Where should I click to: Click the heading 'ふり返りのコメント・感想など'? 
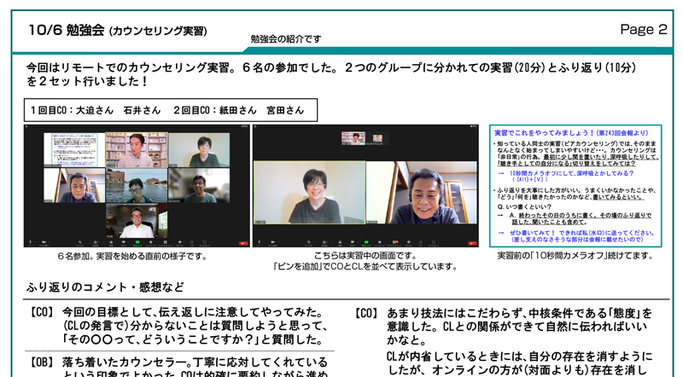[105, 287]
